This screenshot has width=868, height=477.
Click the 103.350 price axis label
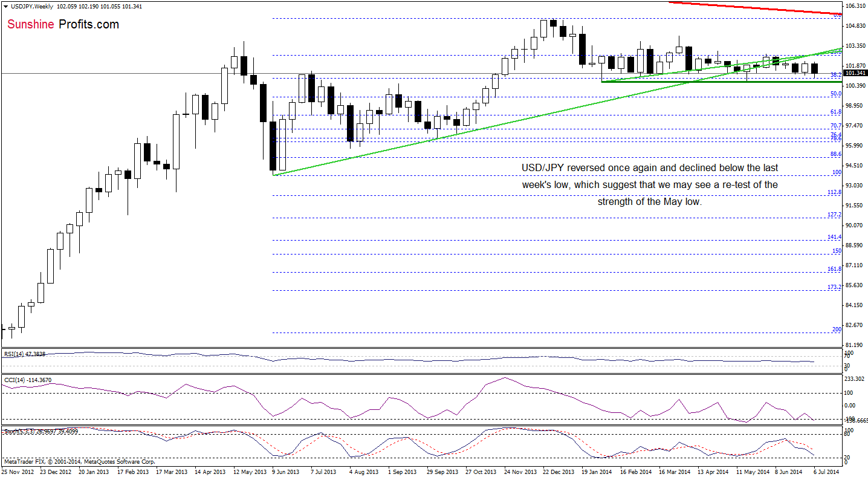(x=855, y=46)
